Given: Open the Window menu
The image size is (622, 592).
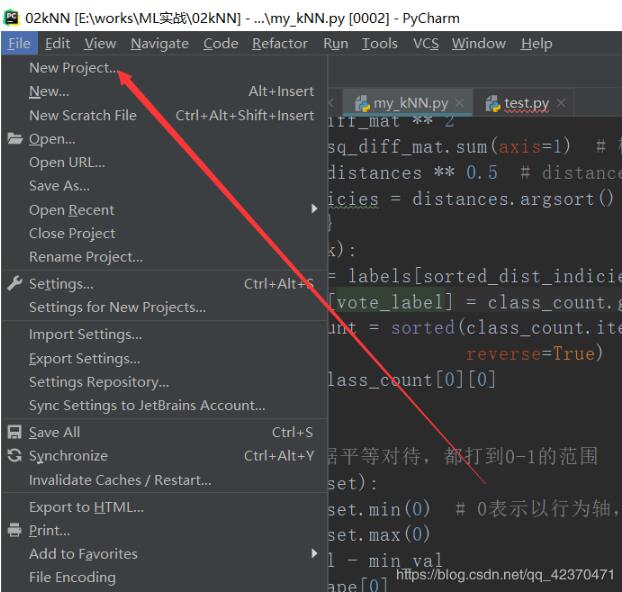Looking at the screenshot, I should coord(479,43).
